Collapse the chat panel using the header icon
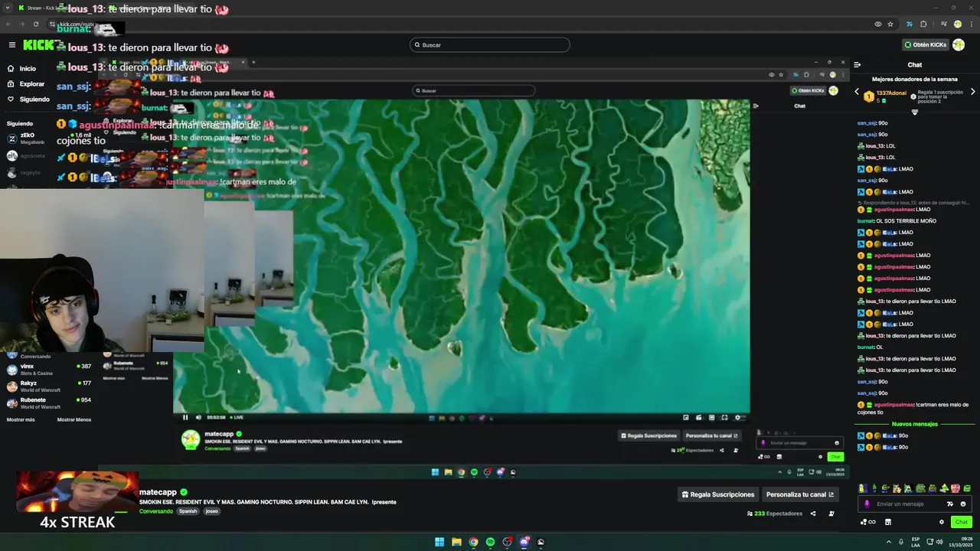Screen dimensions: 980x551 857,65
